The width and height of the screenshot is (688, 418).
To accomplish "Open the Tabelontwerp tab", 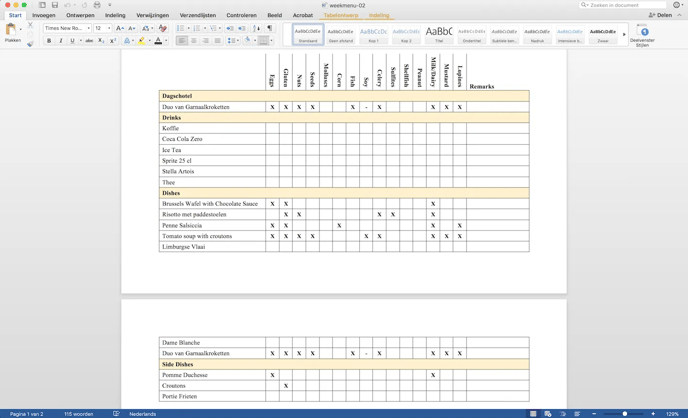I will (341, 15).
